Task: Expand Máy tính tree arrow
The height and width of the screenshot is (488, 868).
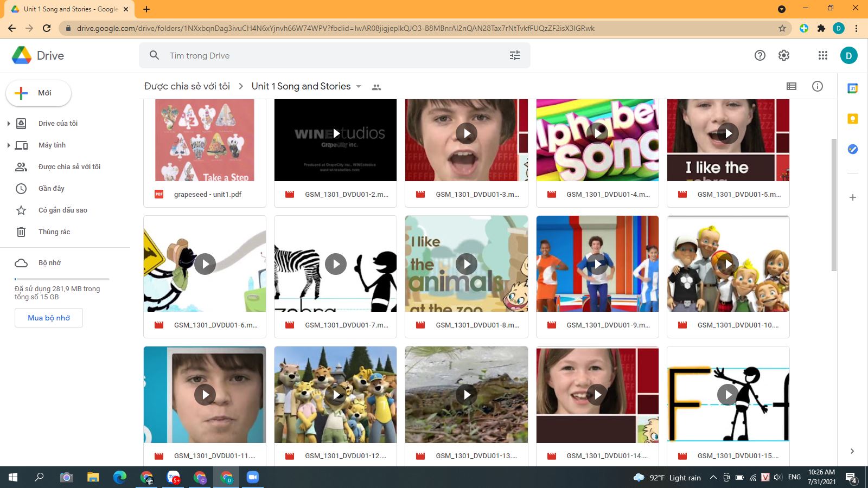Action: pyautogui.click(x=9, y=145)
